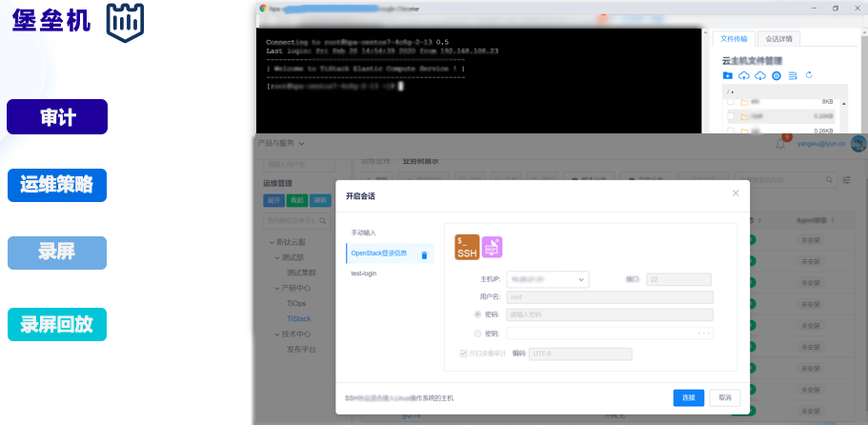Click the 连接 button

689,398
